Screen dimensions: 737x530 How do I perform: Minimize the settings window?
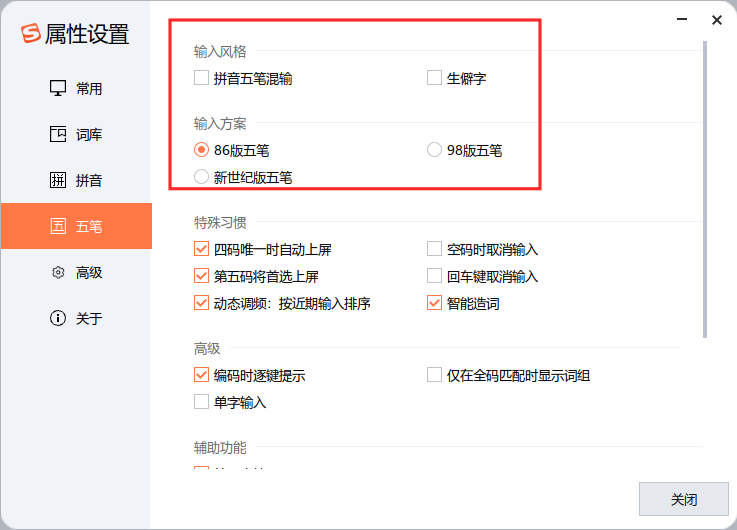682,19
